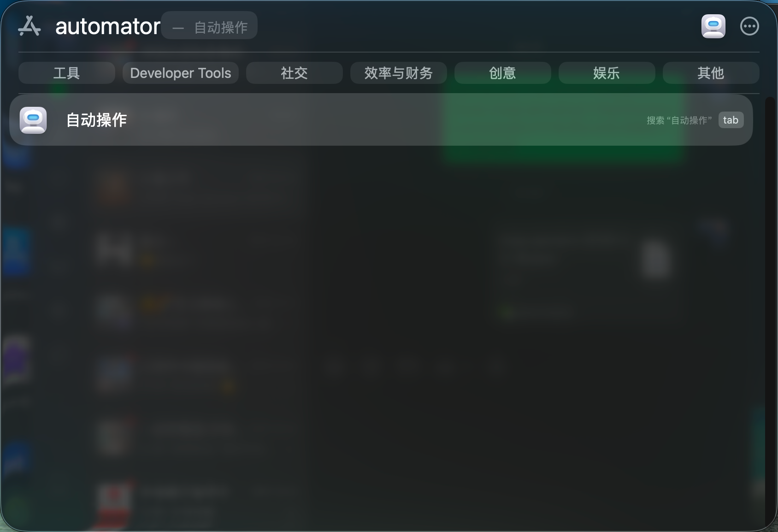Click the 搜索"自动操作" hint text
This screenshot has width=778, height=532.
point(679,120)
